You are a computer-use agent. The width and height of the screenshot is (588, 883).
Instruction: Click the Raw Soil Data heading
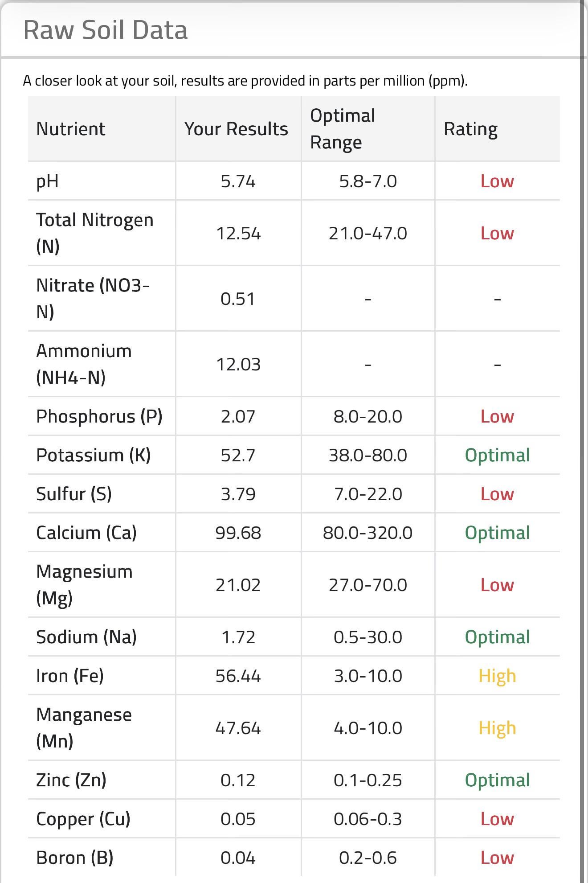(105, 30)
